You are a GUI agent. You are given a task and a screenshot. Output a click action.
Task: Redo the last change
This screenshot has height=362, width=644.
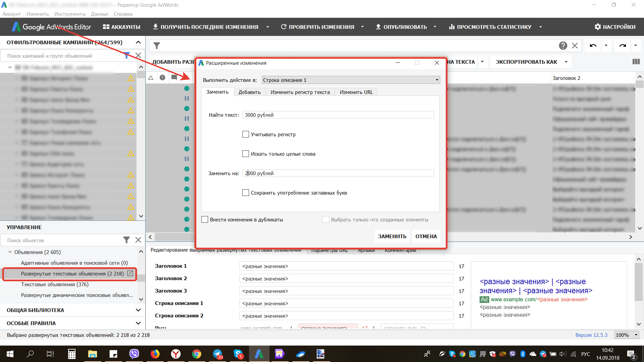click(623, 46)
